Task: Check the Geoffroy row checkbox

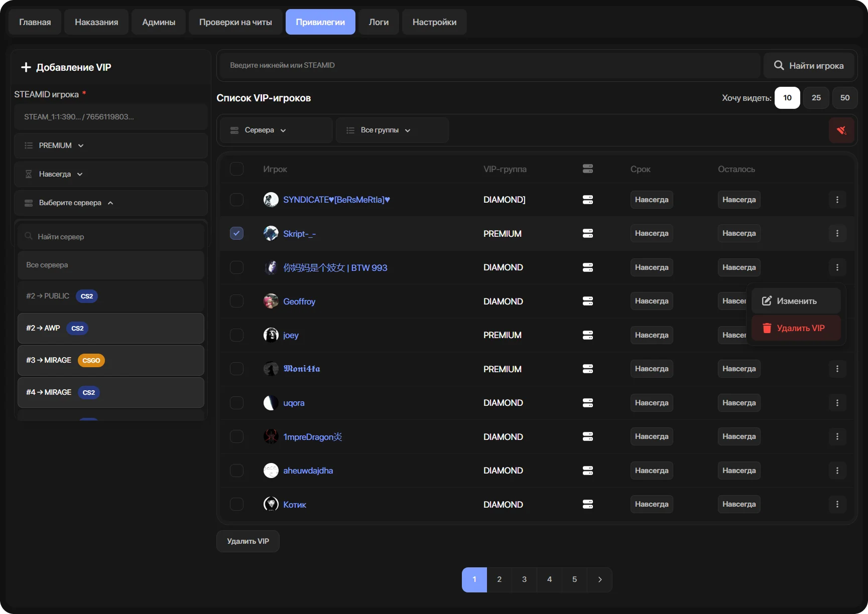Action: tap(236, 301)
